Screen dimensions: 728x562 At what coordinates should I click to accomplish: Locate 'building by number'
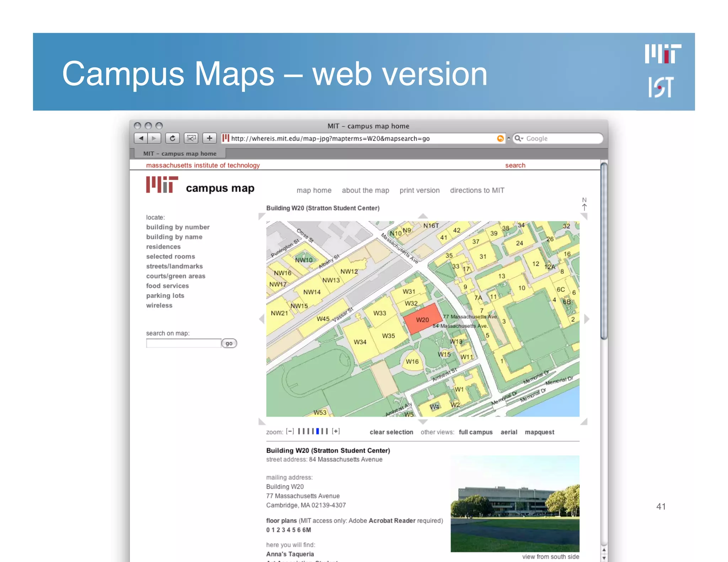(x=178, y=227)
